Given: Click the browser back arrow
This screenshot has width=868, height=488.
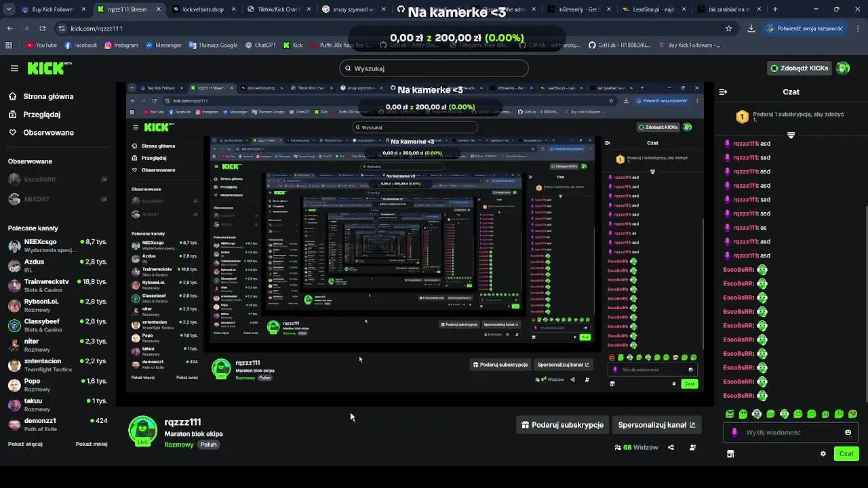Looking at the screenshot, I should (10, 28).
